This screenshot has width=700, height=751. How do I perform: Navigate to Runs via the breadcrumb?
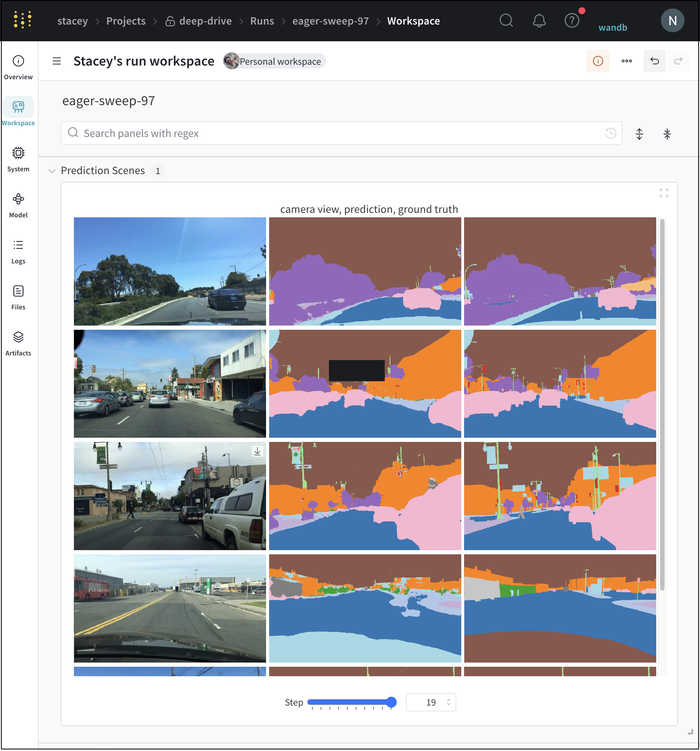262,21
